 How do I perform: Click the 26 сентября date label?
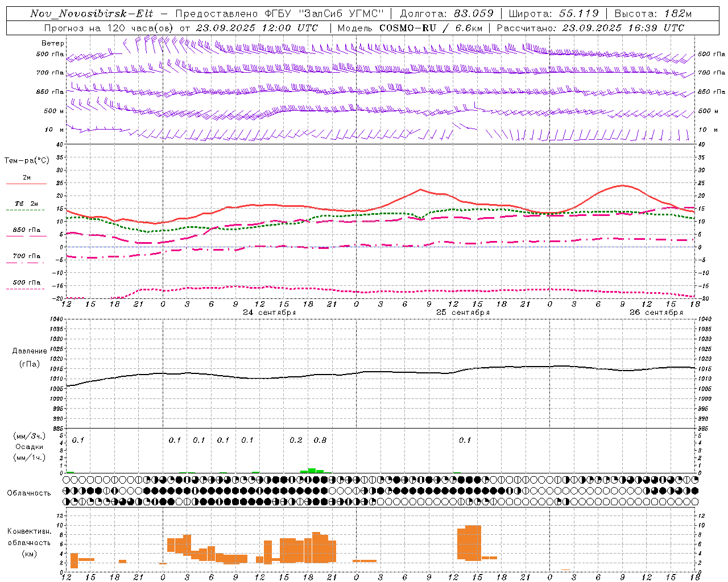656,313
